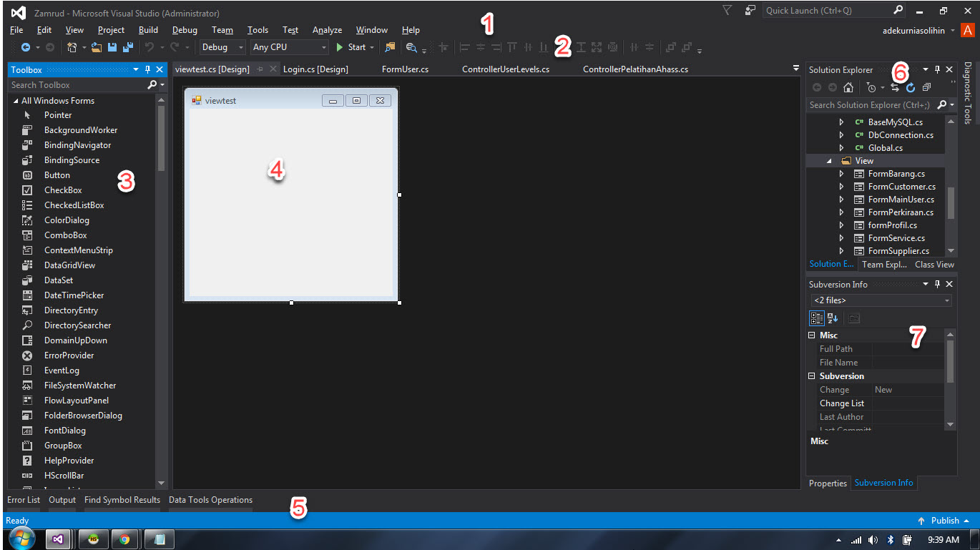
Task: Select FormCustomer.cs in Solution Explorer
Action: [x=901, y=187]
